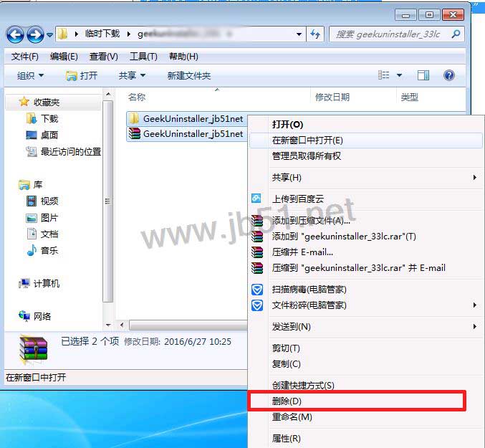Sort by the 名称 column header
This screenshot has width=485, height=448.
(137, 97)
